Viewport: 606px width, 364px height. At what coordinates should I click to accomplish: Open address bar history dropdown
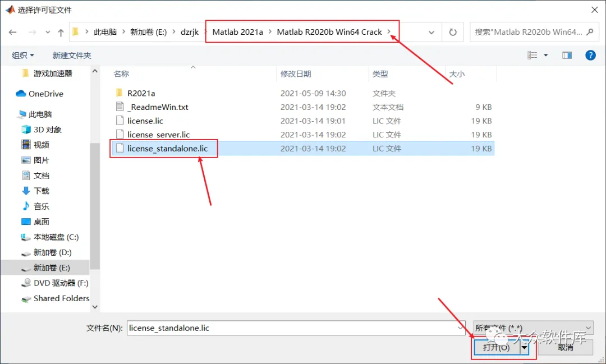(431, 33)
